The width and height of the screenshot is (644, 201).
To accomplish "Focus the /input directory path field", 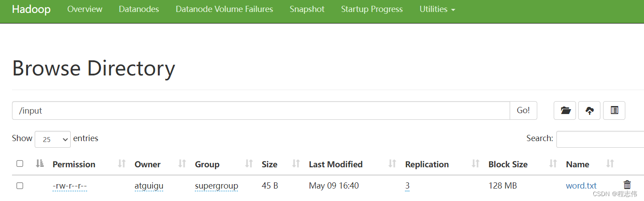I will 261,110.
